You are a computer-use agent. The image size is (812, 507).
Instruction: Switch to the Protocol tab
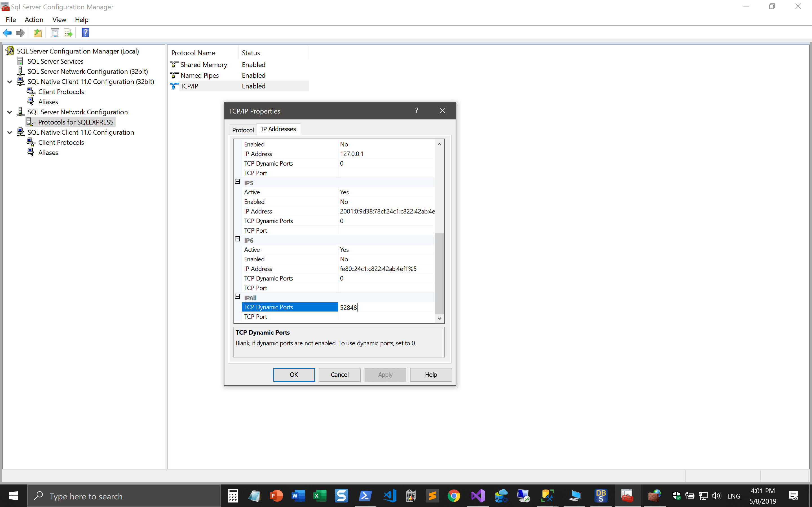click(242, 130)
